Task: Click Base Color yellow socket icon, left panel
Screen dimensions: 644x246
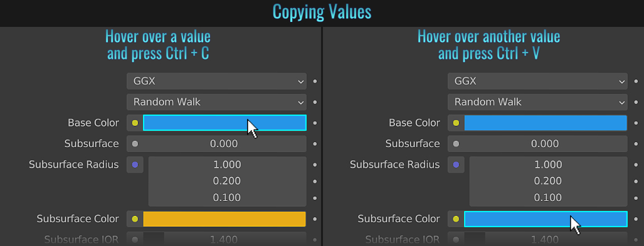Action: (x=135, y=123)
